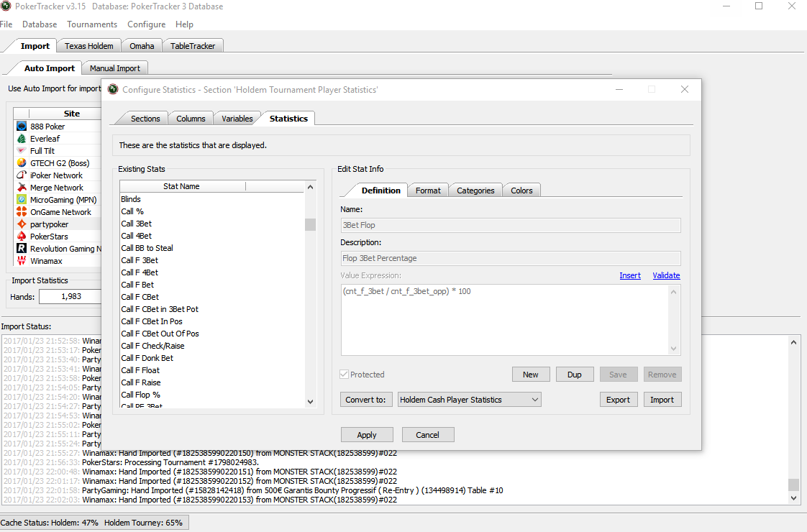The height and width of the screenshot is (532, 807).
Task: Click the Value Expression text area
Action: click(511, 320)
